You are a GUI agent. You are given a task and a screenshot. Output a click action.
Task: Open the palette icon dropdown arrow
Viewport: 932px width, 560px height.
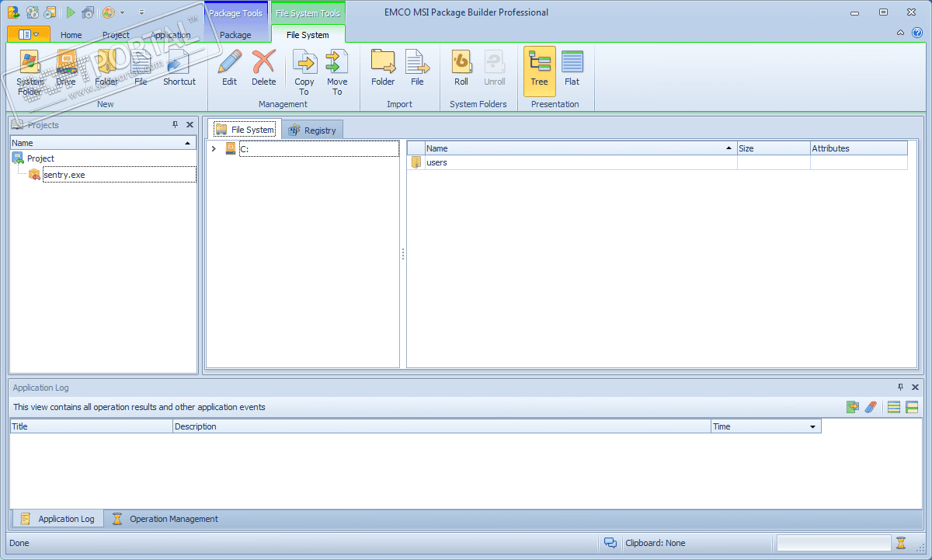(x=122, y=12)
